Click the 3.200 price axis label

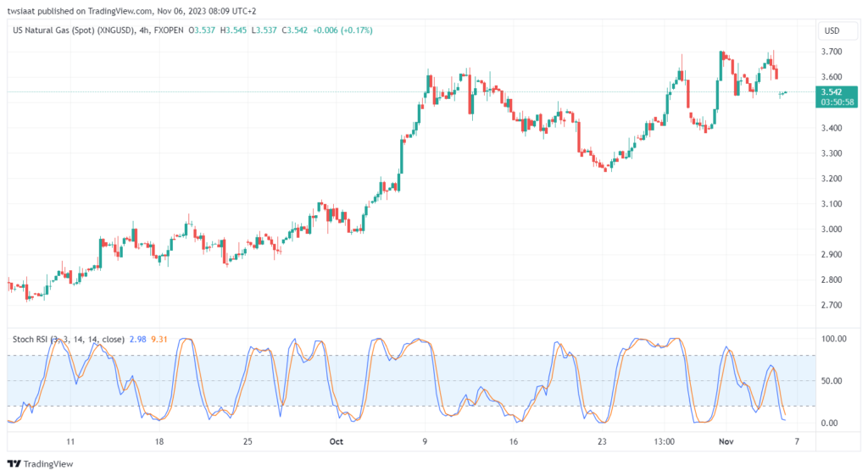point(832,179)
